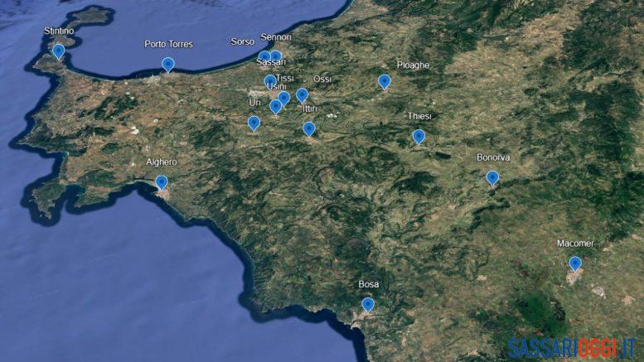Open the Alghero location pin
Image resolution: width=644 pixels, height=362 pixels.
pyautogui.click(x=162, y=182)
